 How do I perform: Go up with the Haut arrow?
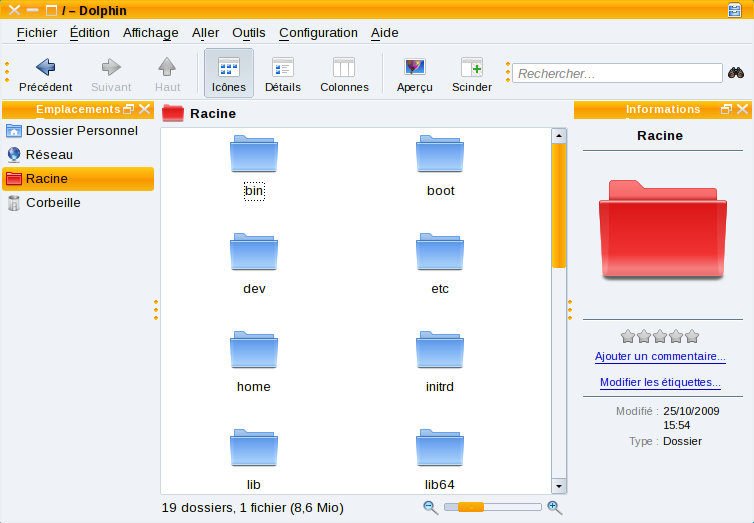pyautogui.click(x=167, y=75)
